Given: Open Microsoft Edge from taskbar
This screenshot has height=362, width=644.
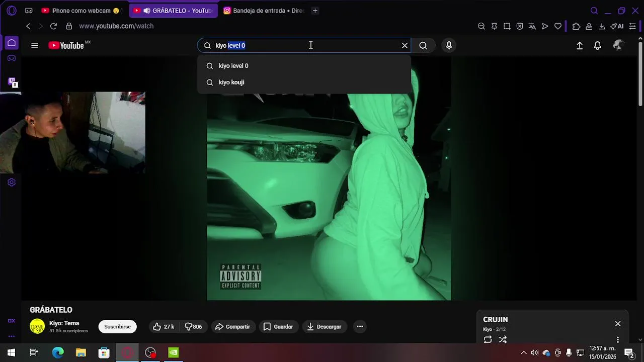Looking at the screenshot, I should 58,353.
